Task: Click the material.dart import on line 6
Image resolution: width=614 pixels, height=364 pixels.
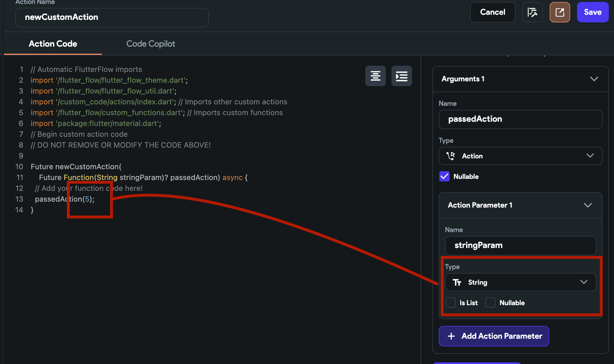Action: coord(96,123)
